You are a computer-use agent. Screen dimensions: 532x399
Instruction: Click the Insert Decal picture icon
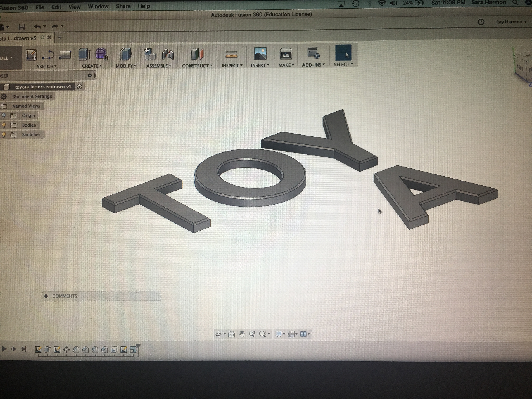[260, 53]
